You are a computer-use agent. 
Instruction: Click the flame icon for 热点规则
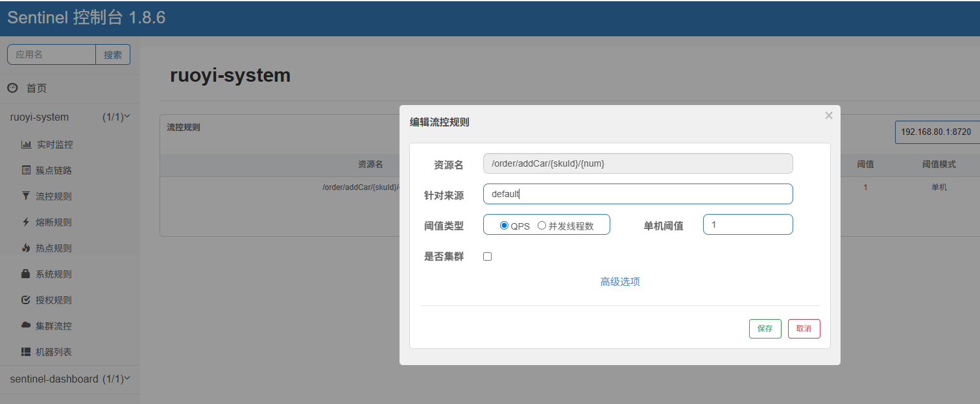[x=26, y=248]
